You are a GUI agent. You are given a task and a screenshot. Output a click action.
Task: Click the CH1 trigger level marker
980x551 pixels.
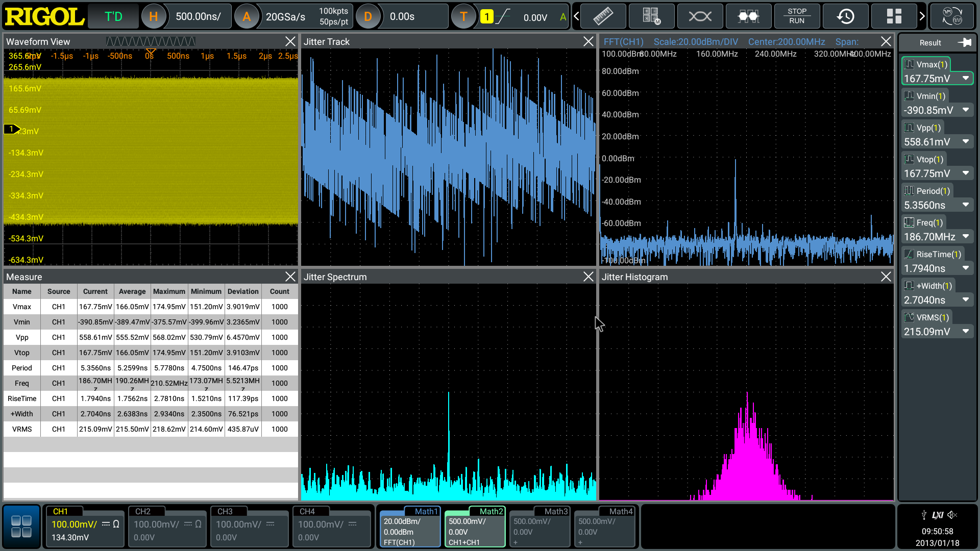12,130
